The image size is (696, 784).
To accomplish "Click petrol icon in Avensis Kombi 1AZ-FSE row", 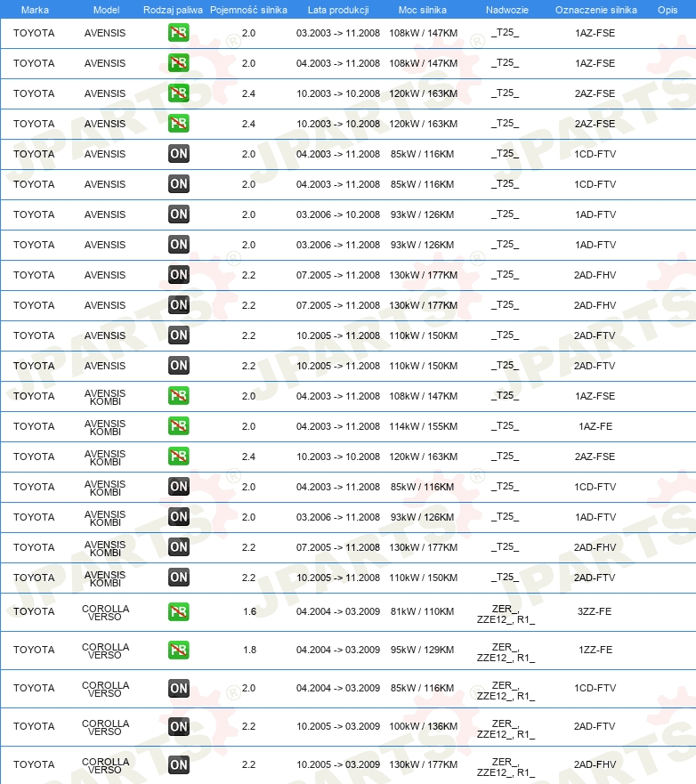I will click(x=179, y=395).
